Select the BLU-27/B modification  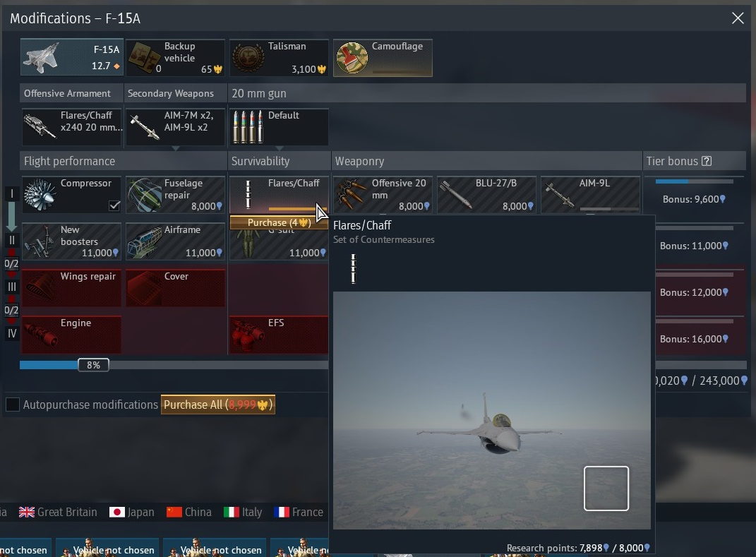pos(487,194)
